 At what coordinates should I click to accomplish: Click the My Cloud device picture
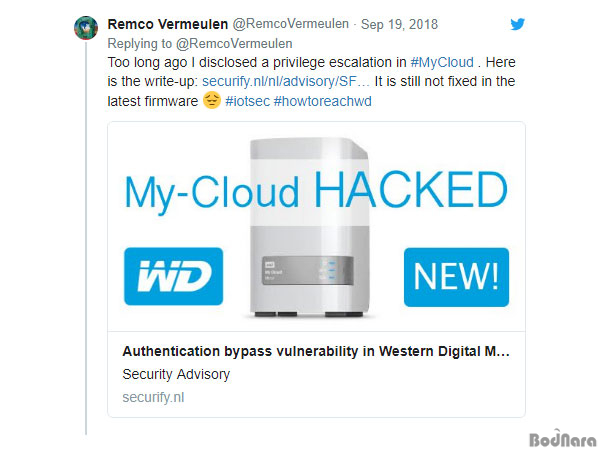(x=310, y=228)
